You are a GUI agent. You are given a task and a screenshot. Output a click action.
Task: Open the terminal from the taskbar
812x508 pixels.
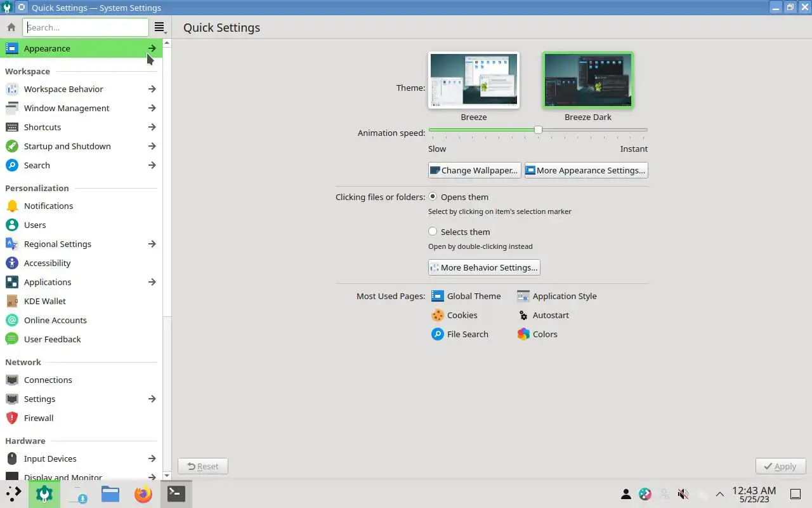tap(176, 493)
